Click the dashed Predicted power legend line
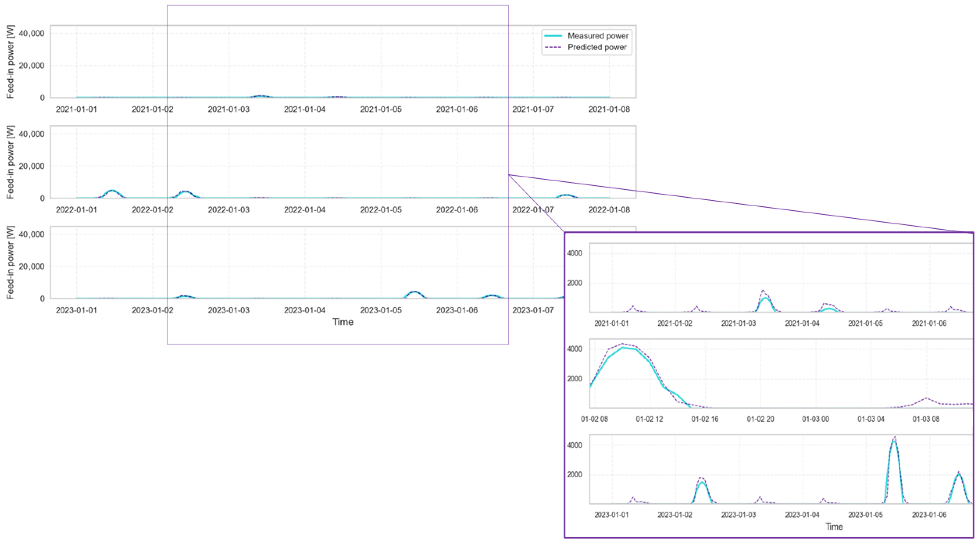Screen dimensions: 980x545 (553, 47)
